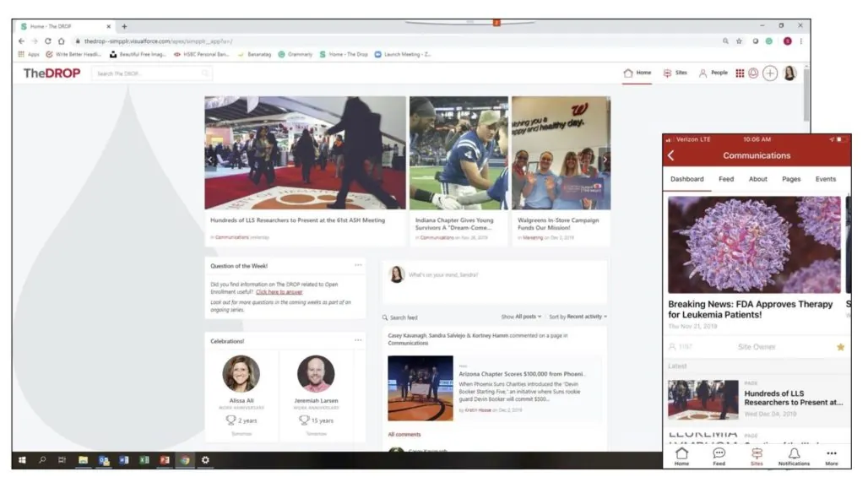The width and height of the screenshot is (868, 488).
Task: Open Excel from the taskbar
Action: (144, 460)
